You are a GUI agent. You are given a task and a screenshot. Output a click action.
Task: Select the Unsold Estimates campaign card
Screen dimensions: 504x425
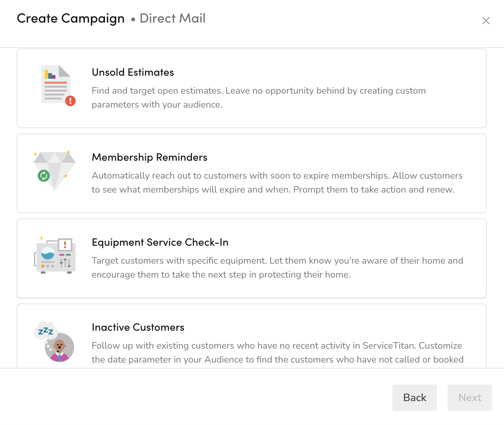click(x=252, y=88)
